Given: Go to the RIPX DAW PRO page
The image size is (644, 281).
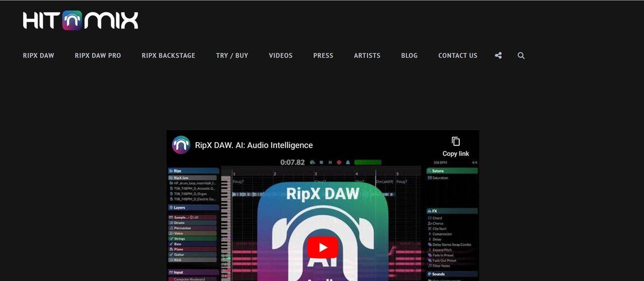Looking at the screenshot, I should [x=98, y=55].
